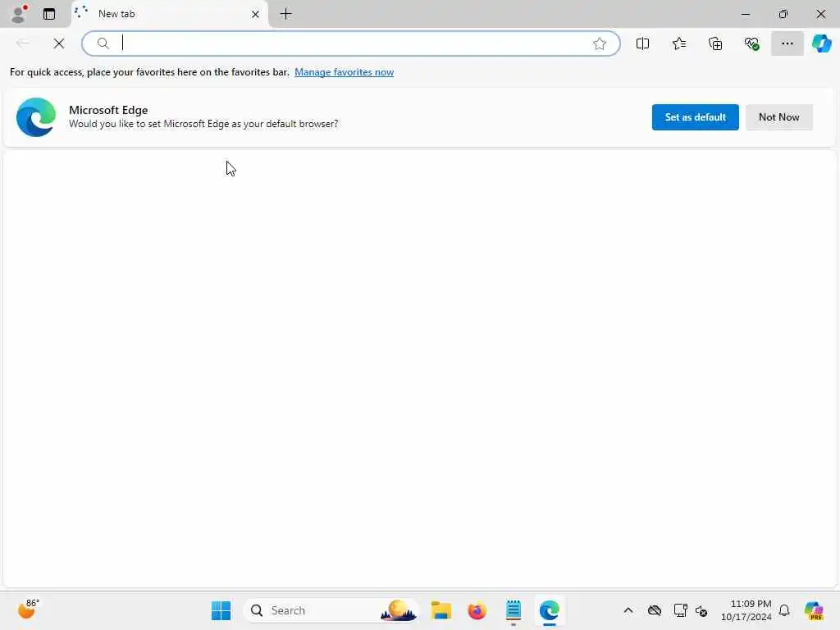Image resolution: width=840 pixels, height=630 pixels.
Task: Focus the address bar input
Action: (x=351, y=43)
